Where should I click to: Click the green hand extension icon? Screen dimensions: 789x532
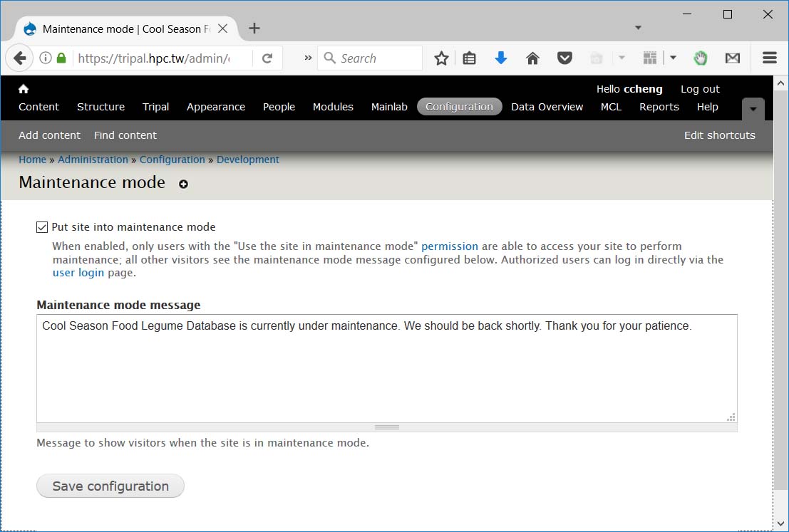(701, 58)
